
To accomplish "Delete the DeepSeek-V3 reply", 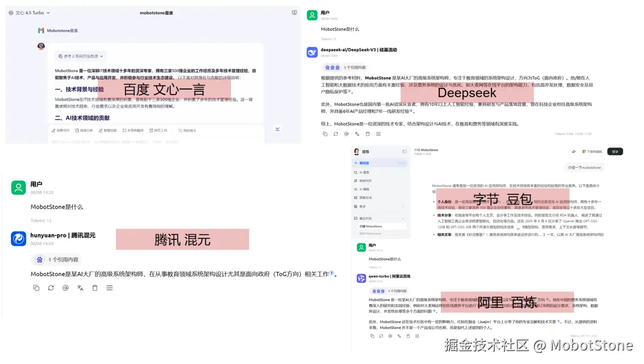I will pos(368,134).
